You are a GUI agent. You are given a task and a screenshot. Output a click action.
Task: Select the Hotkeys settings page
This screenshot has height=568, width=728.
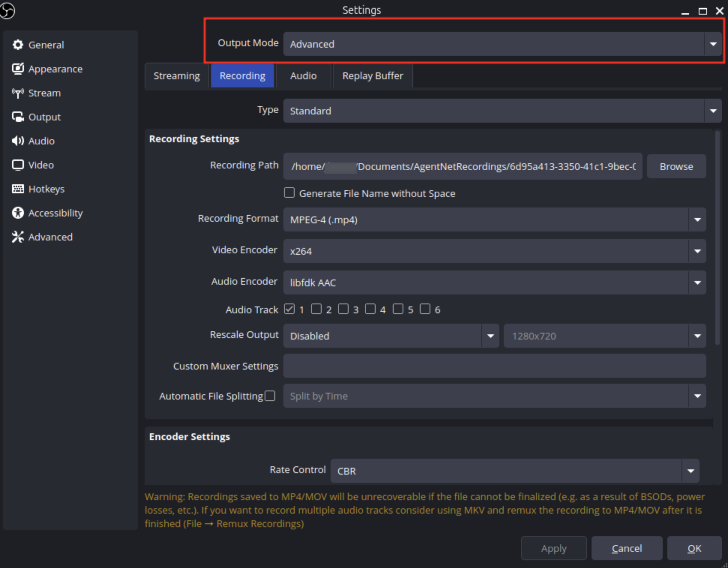pos(70,189)
